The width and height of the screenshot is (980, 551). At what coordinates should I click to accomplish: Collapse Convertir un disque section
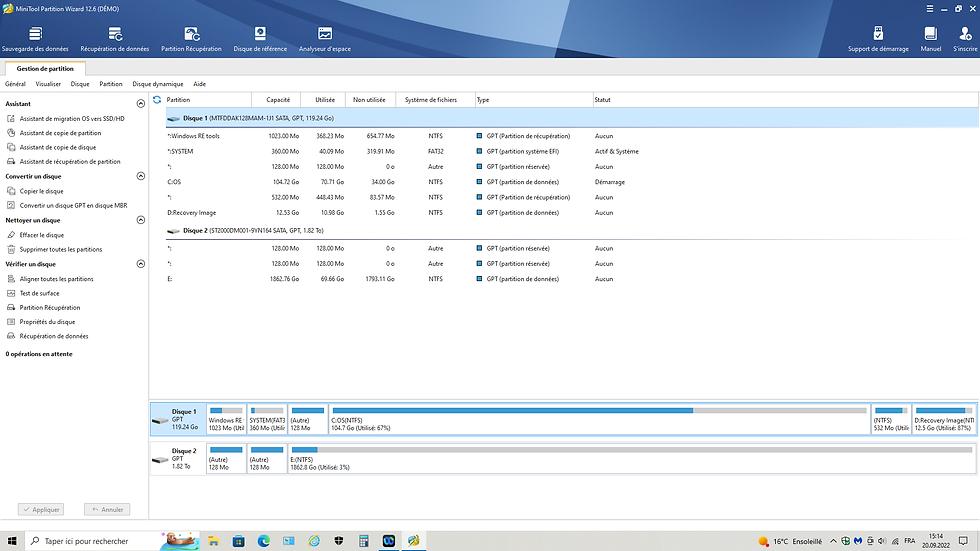click(x=141, y=177)
